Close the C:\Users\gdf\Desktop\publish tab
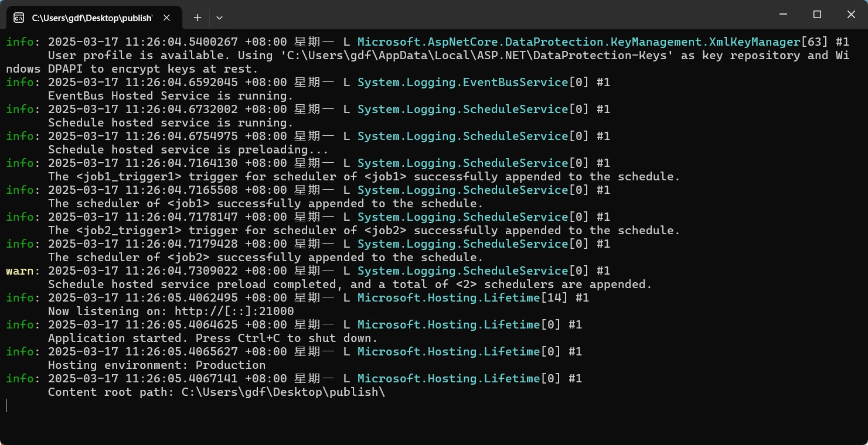Screen dimensions: 868x445 tap(166, 18)
